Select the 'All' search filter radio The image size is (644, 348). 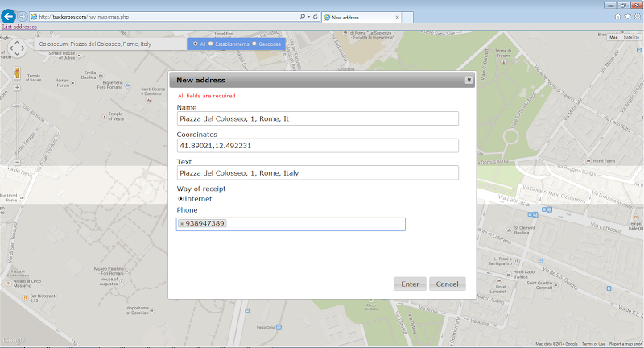click(195, 43)
